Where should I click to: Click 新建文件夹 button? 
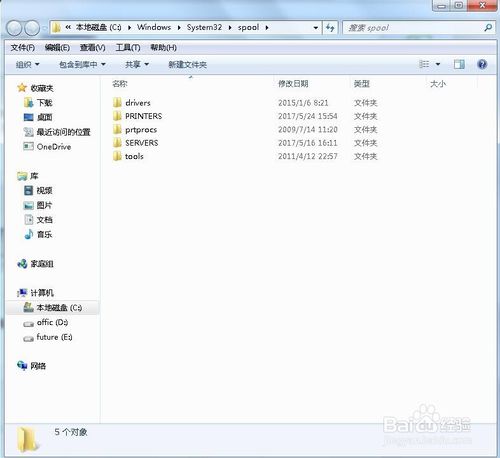click(187, 64)
